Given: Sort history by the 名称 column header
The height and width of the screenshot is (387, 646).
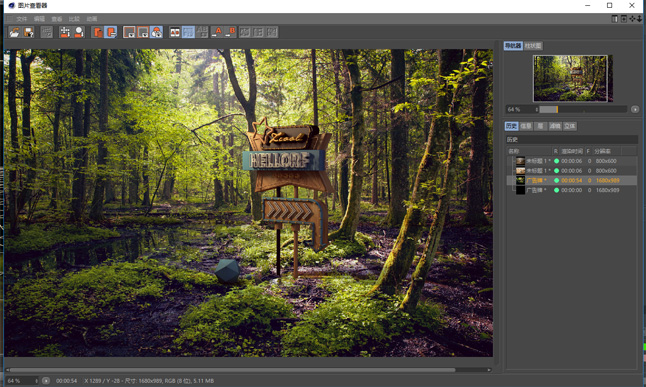Looking at the screenshot, I should tap(529, 151).
